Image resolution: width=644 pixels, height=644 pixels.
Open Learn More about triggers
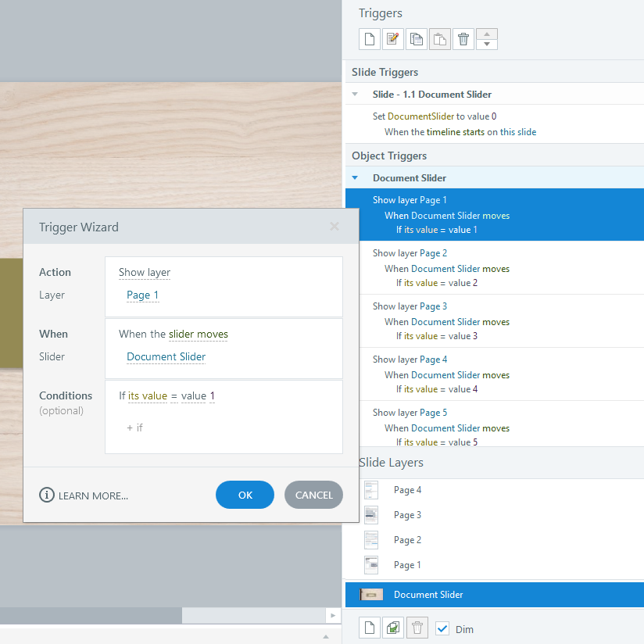(84, 496)
